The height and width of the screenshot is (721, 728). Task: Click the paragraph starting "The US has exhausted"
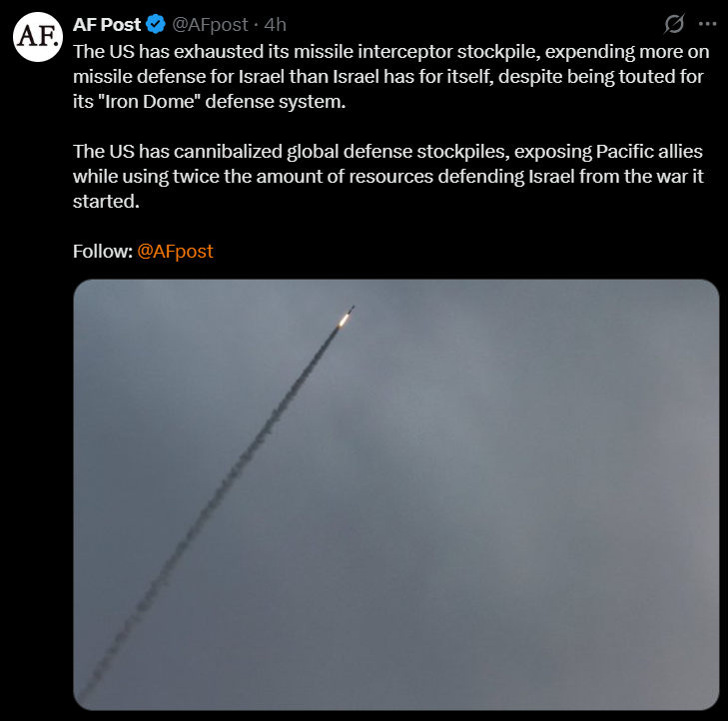[390, 77]
